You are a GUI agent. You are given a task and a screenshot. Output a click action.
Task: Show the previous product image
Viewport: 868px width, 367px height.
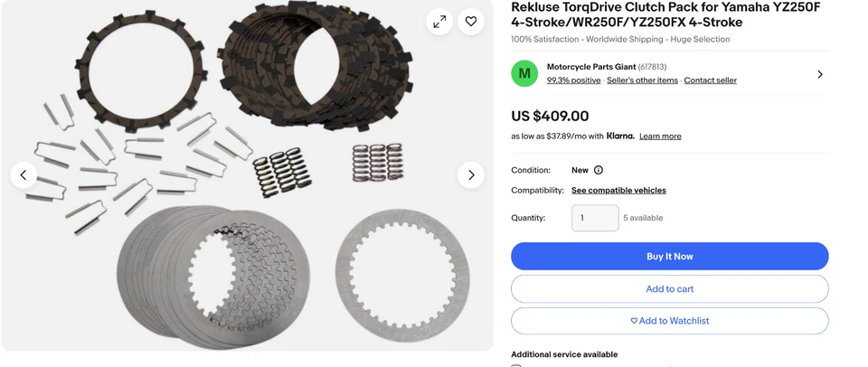24,175
